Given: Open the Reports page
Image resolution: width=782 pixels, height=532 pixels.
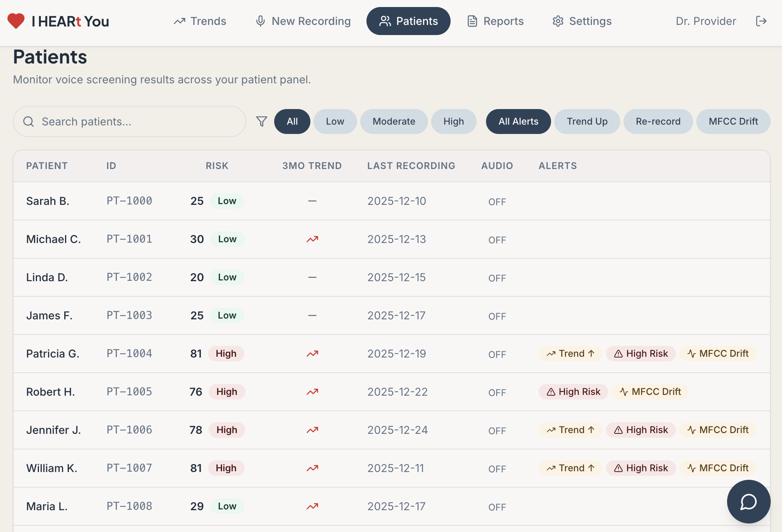Looking at the screenshot, I should coord(495,21).
